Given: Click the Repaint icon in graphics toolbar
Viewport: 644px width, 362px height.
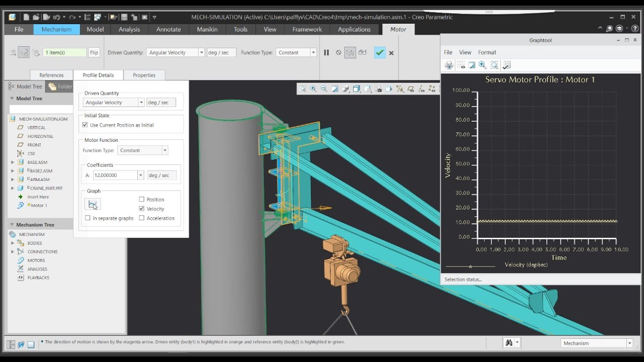Looking at the screenshot, I should [x=335, y=89].
